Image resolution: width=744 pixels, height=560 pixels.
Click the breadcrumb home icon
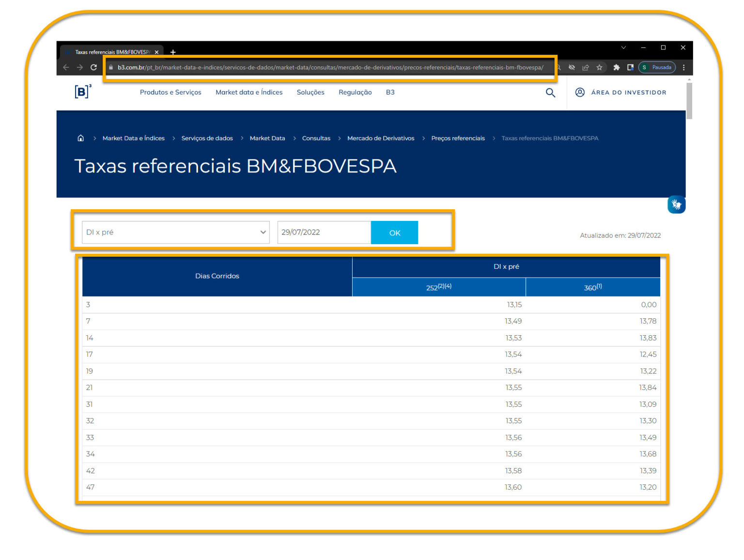coord(80,138)
